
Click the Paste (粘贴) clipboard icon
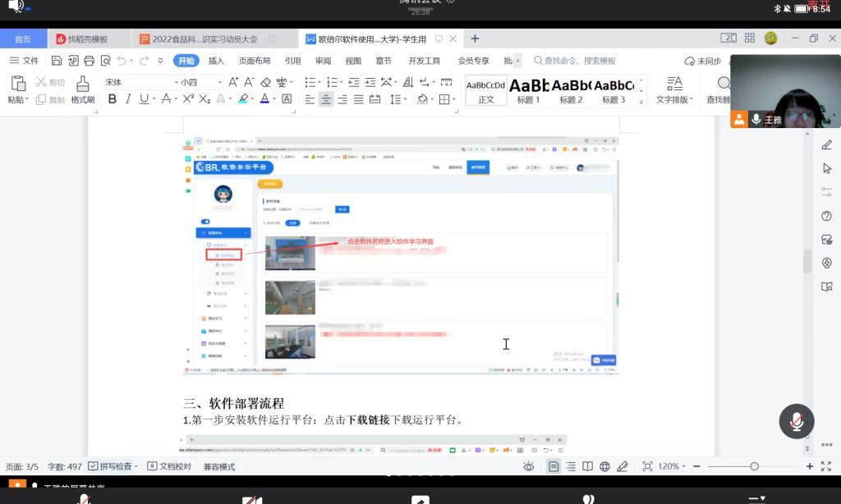click(17, 84)
